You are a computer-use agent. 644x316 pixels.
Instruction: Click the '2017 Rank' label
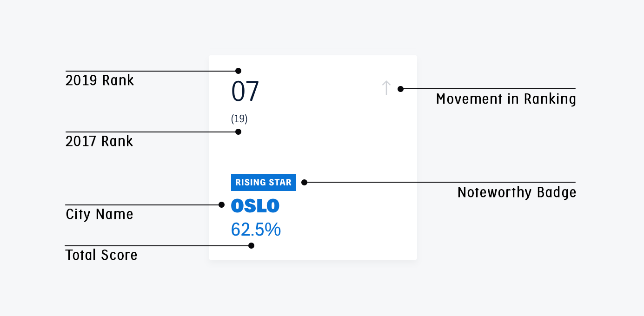99,141
